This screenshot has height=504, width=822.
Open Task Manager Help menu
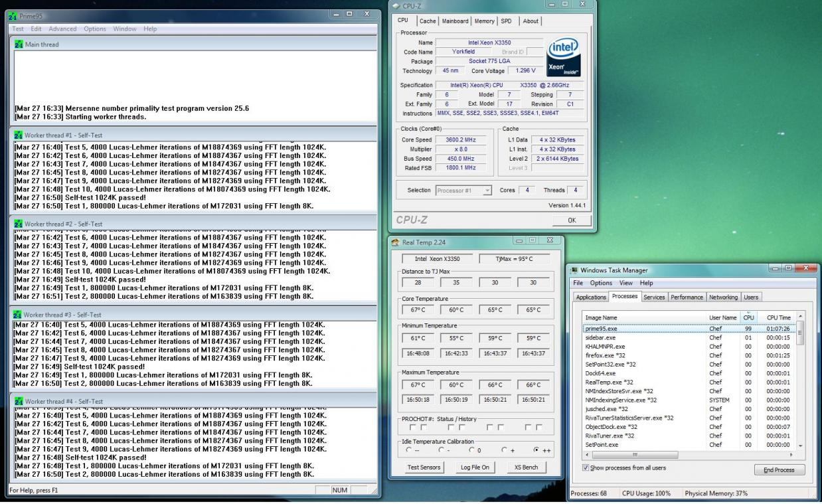(x=646, y=283)
